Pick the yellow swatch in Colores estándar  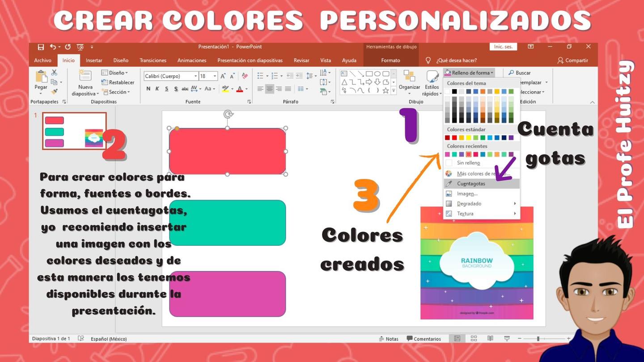(x=468, y=138)
